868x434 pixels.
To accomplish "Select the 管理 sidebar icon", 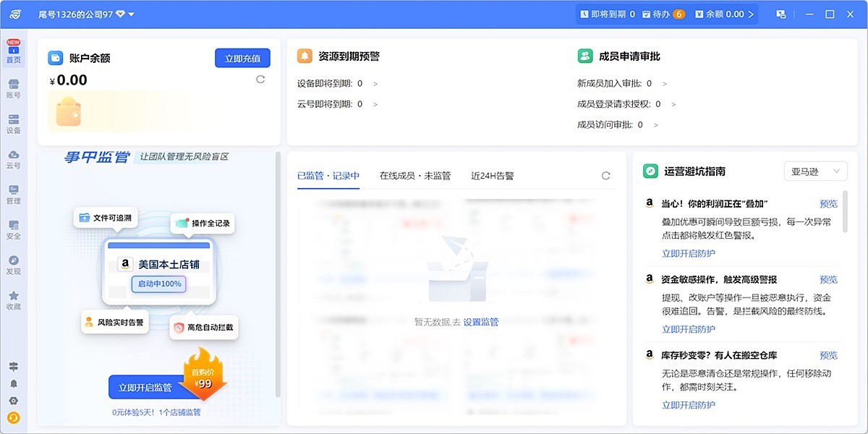I will pyautogui.click(x=13, y=194).
